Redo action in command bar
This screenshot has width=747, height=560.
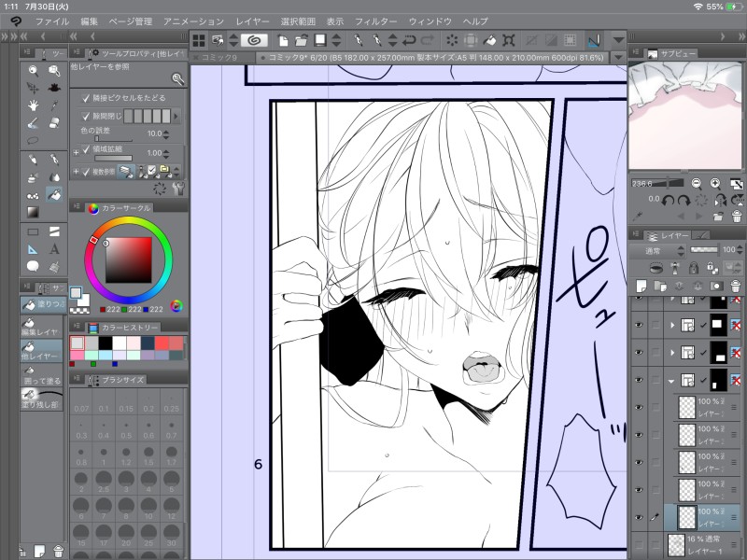point(428,40)
